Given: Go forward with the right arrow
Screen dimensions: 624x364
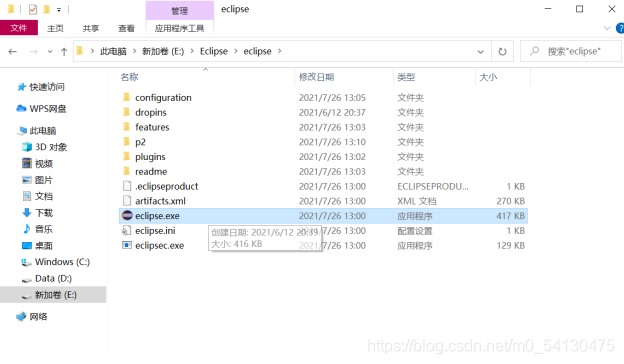Looking at the screenshot, I should tap(33, 51).
